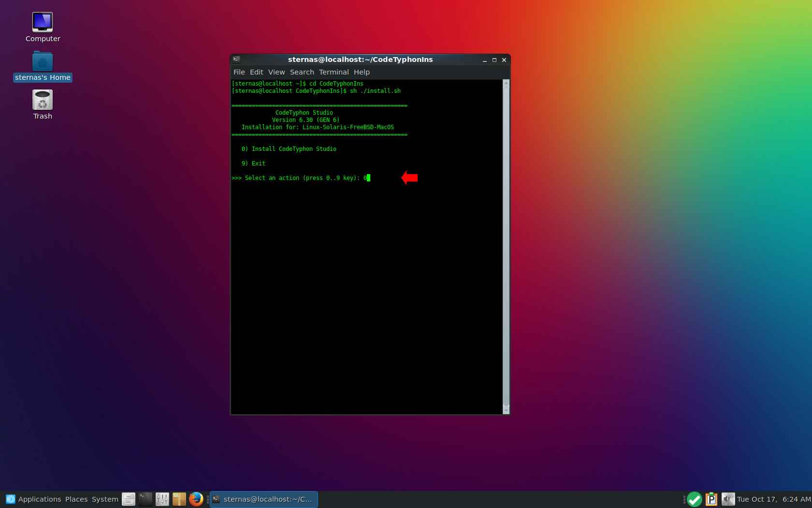Image resolution: width=812 pixels, height=508 pixels.
Task: Open the View menu in terminal
Action: (x=276, y=72)
